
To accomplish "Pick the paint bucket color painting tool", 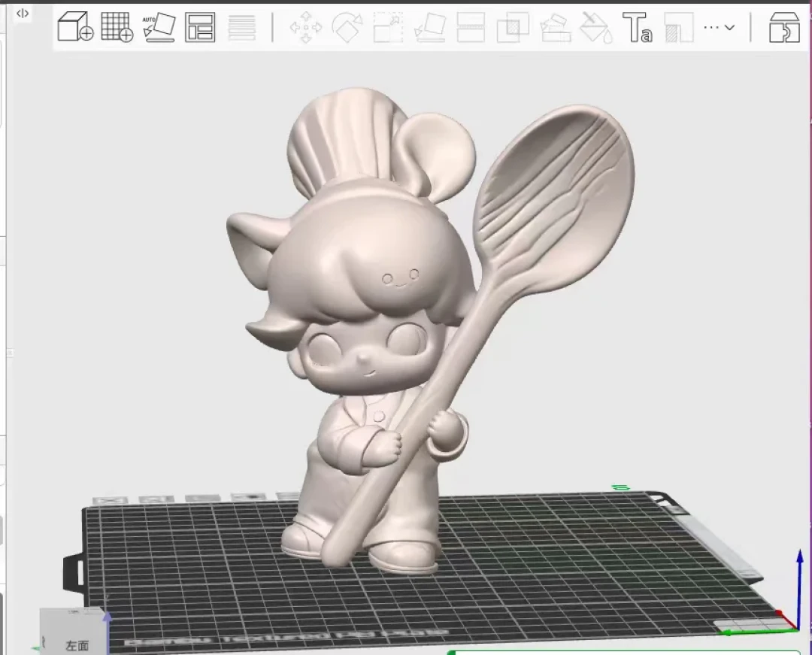I will pyautogui.click(x=596, y=27).
